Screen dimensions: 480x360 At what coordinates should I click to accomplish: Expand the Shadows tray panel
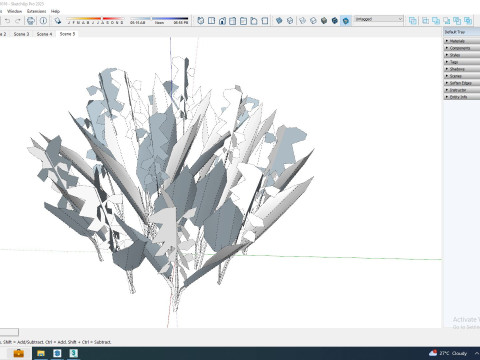click(x=462, y=69)
